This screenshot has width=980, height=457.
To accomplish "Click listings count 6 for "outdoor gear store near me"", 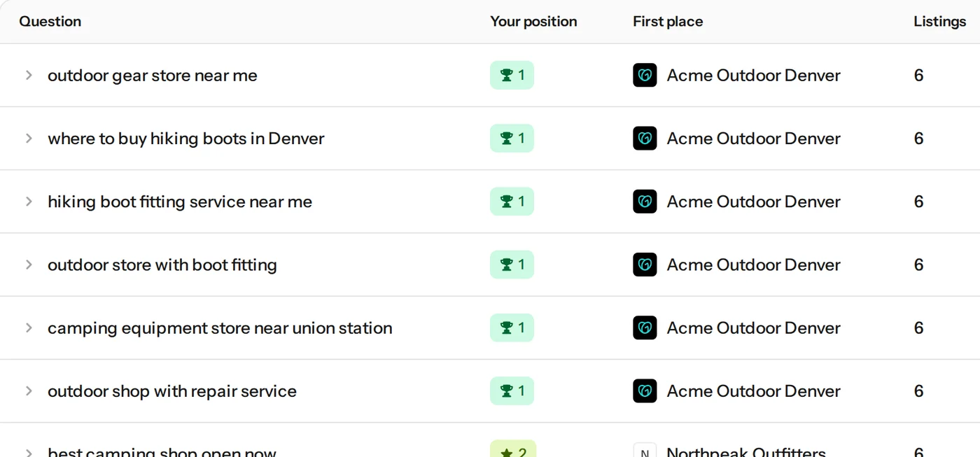I will 919,76.
